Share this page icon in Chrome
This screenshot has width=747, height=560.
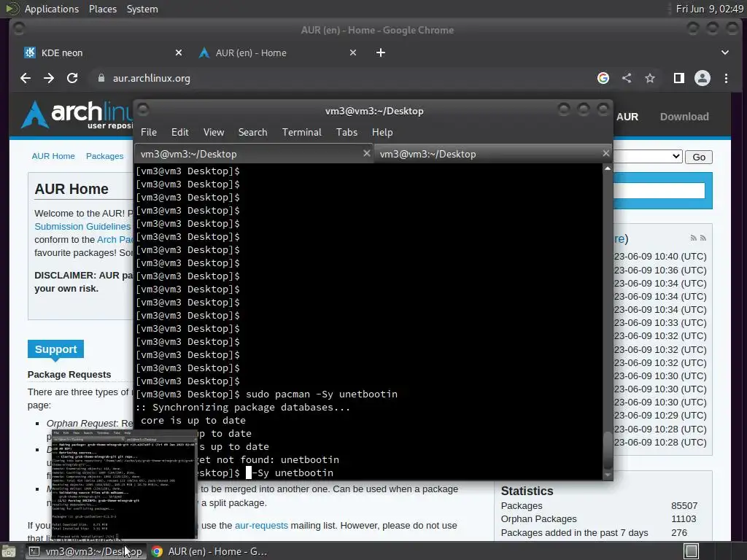627,78
